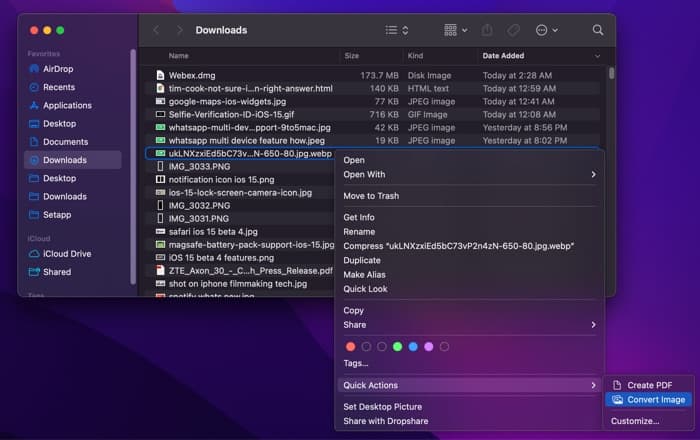700x440 pixels.
Task: Open the More actions ellipsis menu
Action: click(x=546, y=30)
